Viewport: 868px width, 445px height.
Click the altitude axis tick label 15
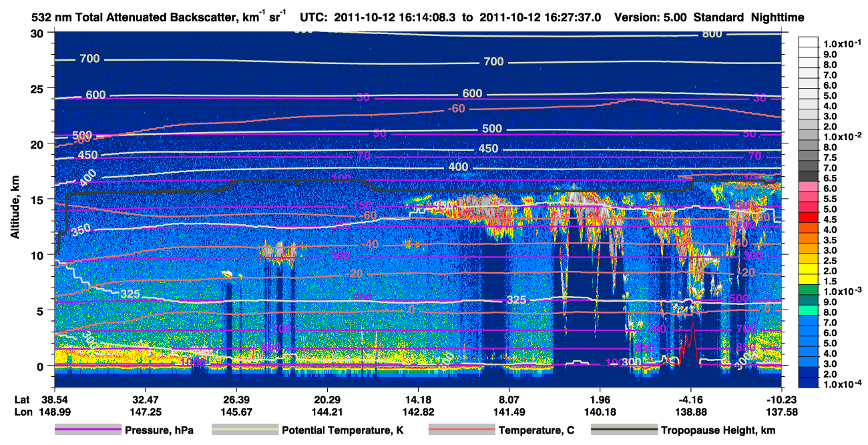39,199
